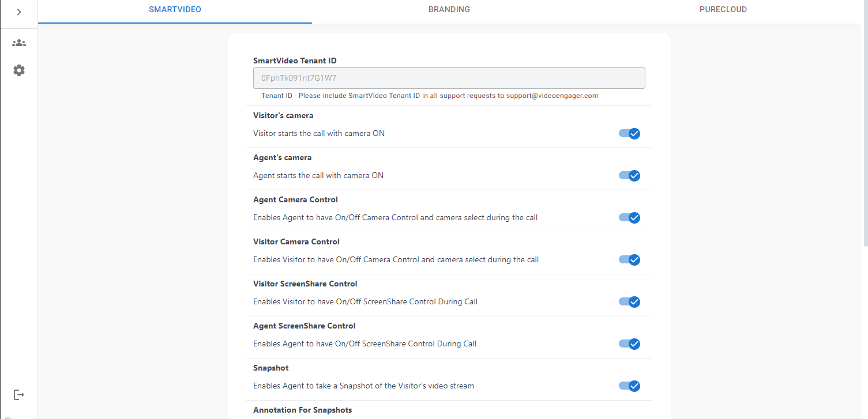
Task: Disable the Agent Camera Control switch
Action: [629, 218]
